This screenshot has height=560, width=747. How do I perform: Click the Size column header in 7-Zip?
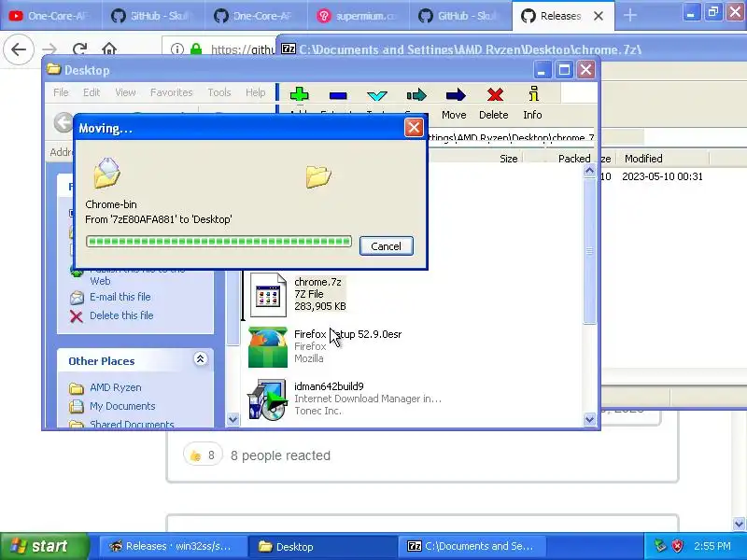click(508, 159)
